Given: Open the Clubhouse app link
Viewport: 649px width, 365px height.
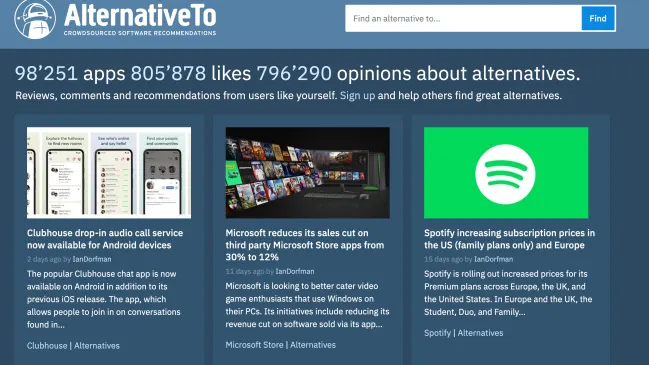Looking at the screenshot, I should pos(47,346).
